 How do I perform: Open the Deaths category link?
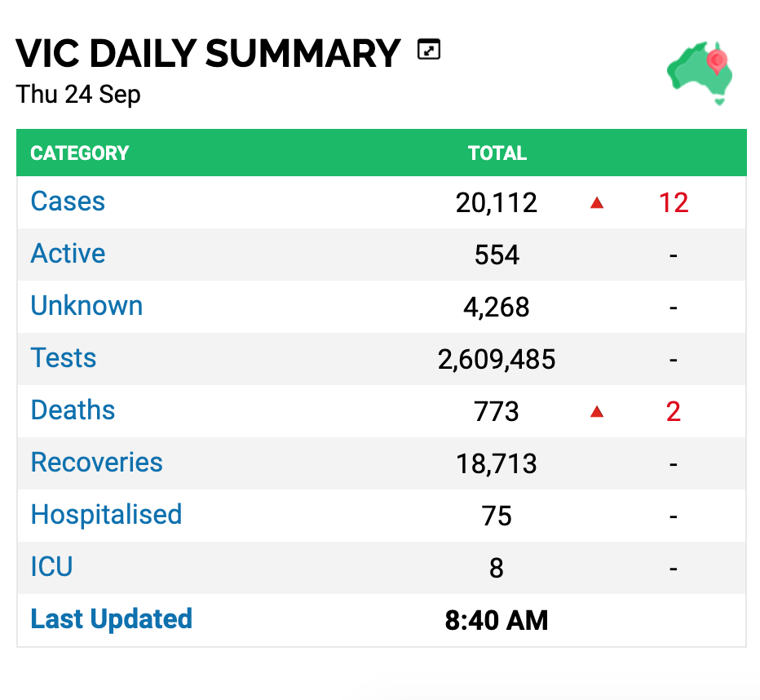[73, 410]
